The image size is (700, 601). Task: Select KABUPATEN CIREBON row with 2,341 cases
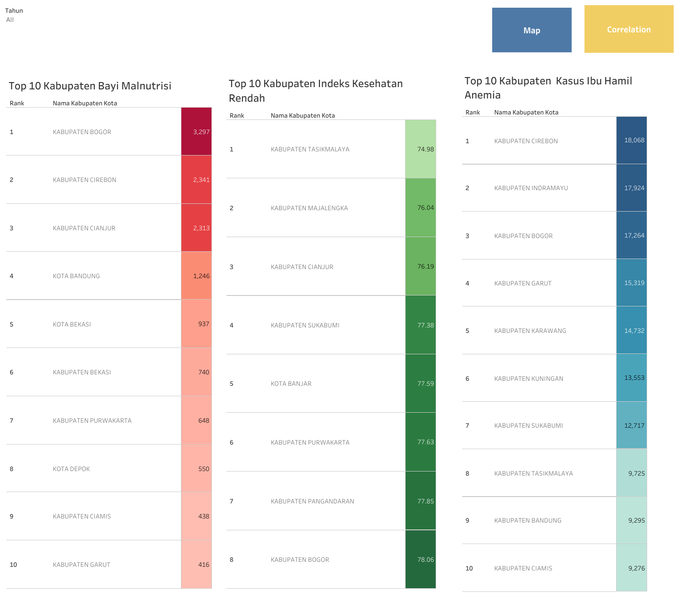[84, 180]
